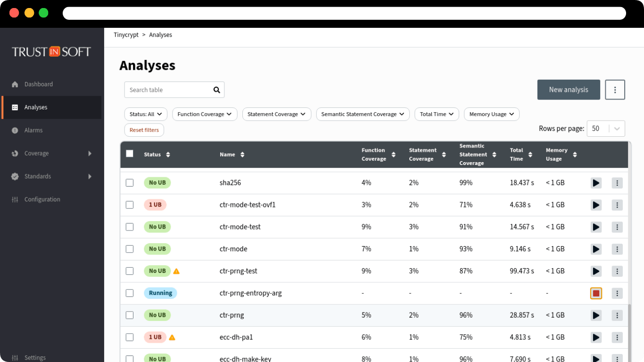This screenshot has height=362, width=644.
Task: Run the ctr-prng analysis
Action: pyautogui.click(x=596, y=315)
